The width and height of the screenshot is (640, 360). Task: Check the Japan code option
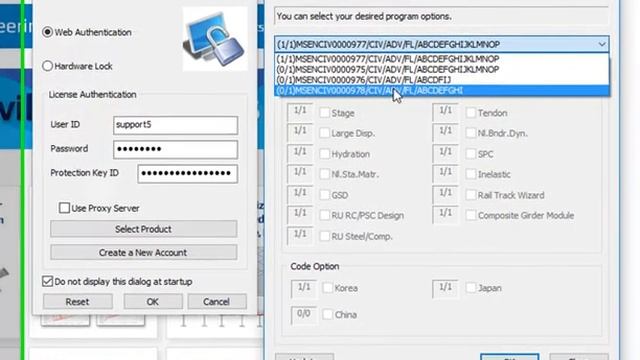pyautogui.click(x=471, y=288)
